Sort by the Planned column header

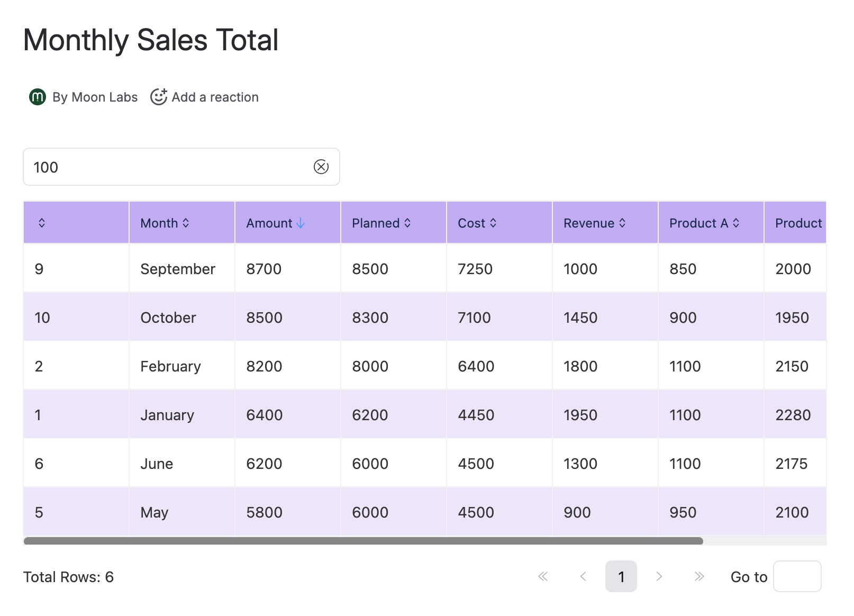[381, 223]
